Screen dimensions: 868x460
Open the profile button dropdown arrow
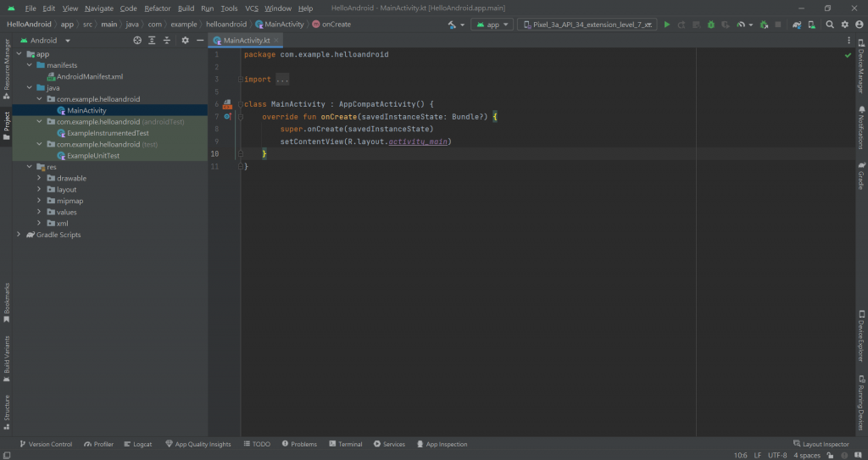(751, 25)
